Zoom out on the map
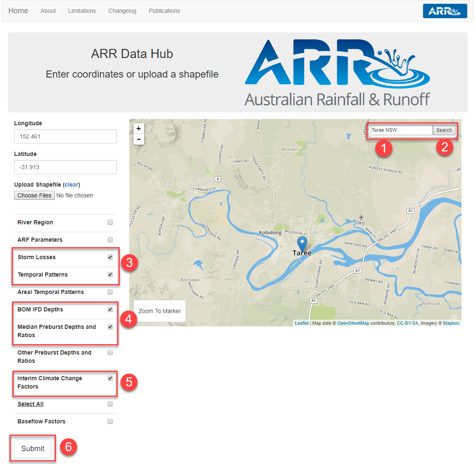 point(139,139)
